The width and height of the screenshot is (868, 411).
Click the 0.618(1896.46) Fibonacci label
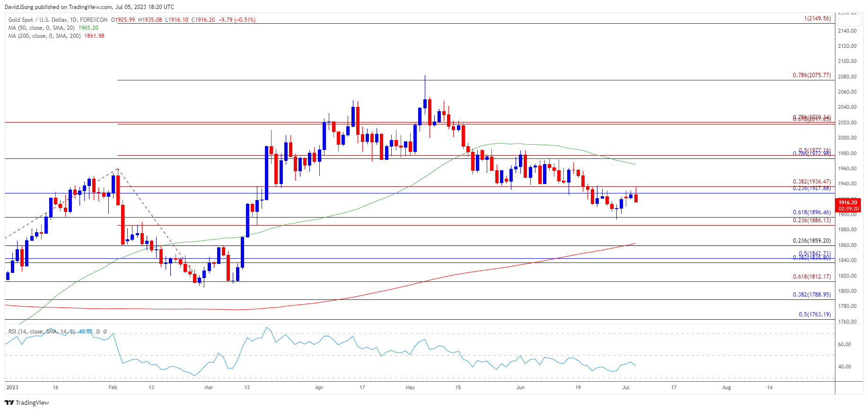[812, 213]
